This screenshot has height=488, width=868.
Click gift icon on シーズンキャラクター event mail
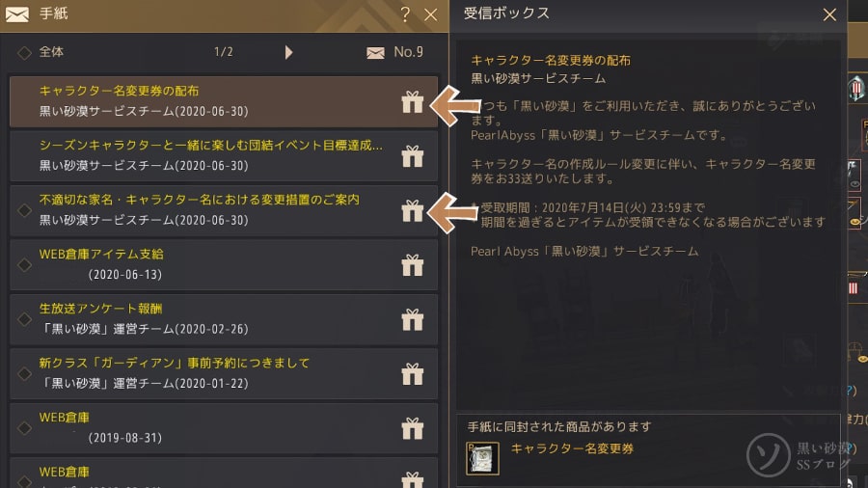tap(413, 156)
